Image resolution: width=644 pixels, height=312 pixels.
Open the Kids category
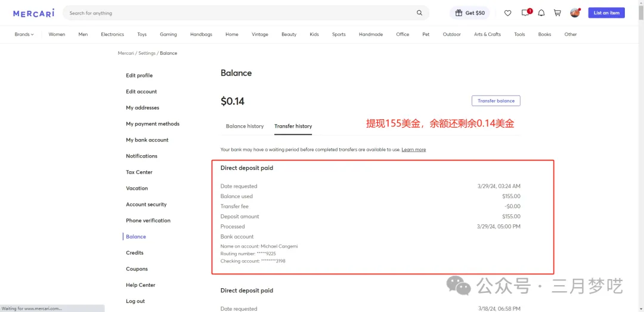click(314, 35)
